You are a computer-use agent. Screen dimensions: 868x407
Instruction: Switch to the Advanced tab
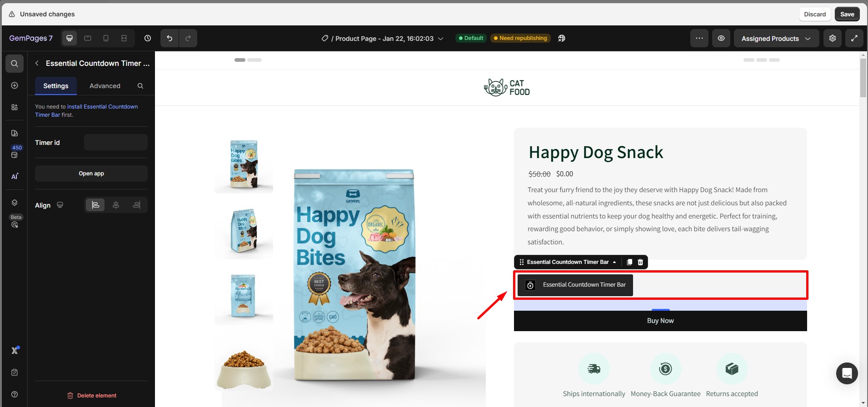pyautogui.click(x=105, y=86)
